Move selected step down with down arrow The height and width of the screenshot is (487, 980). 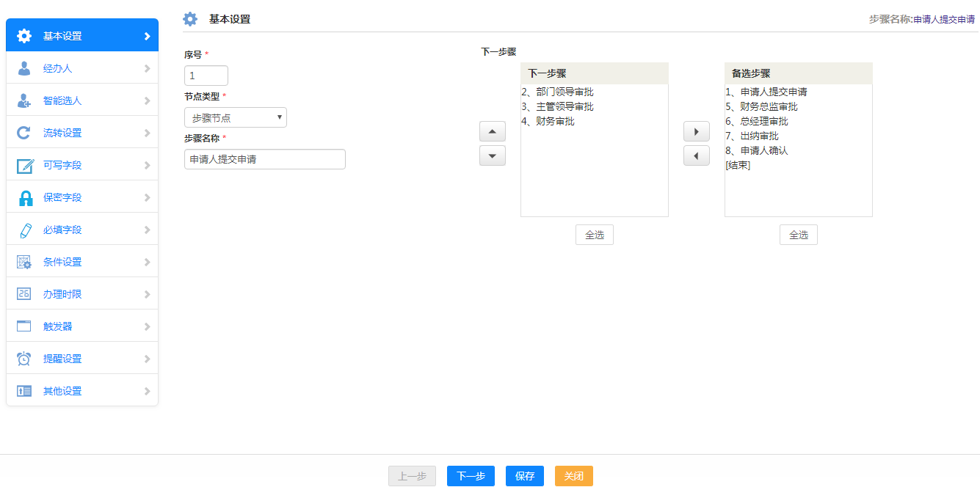492,155
